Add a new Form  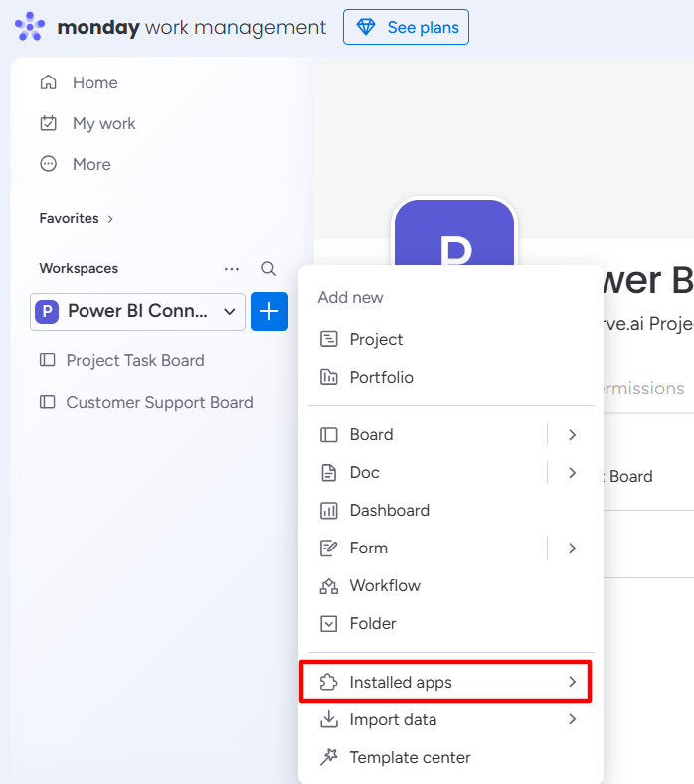click(x=368, y=548)
